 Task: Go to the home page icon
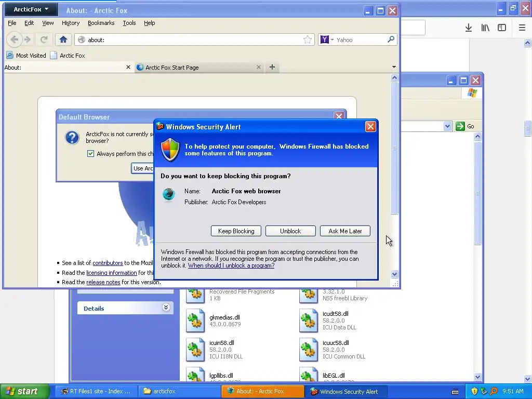pyautogui.click(x=63, y=39)
